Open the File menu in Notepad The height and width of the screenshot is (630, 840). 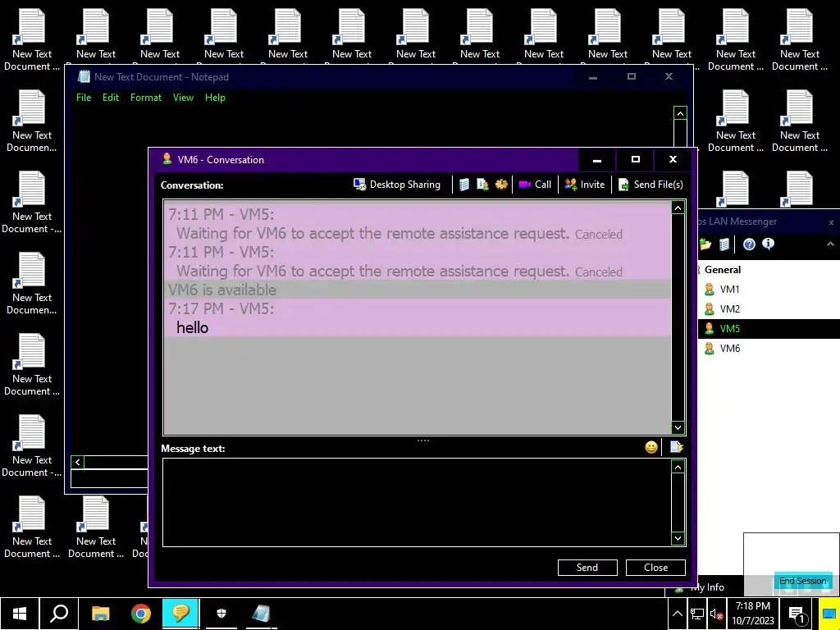coord(84,98)
